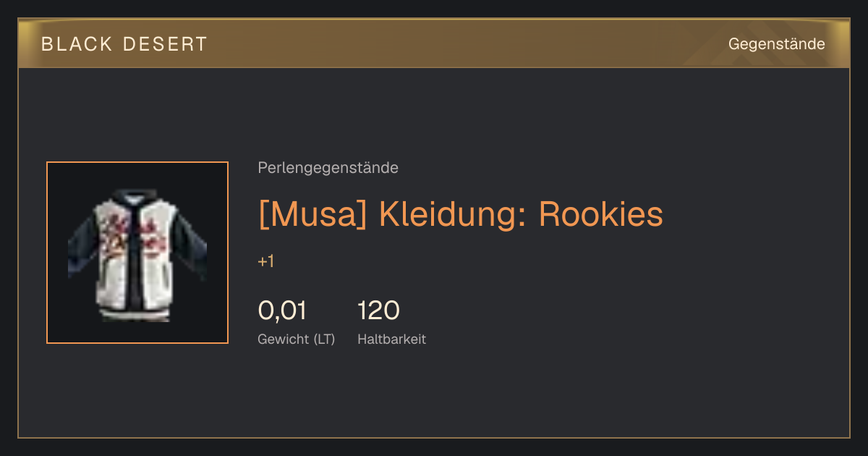Select the Perlengegenstände category label
This screenshot has width=868, height=456.
pos(328,168)
